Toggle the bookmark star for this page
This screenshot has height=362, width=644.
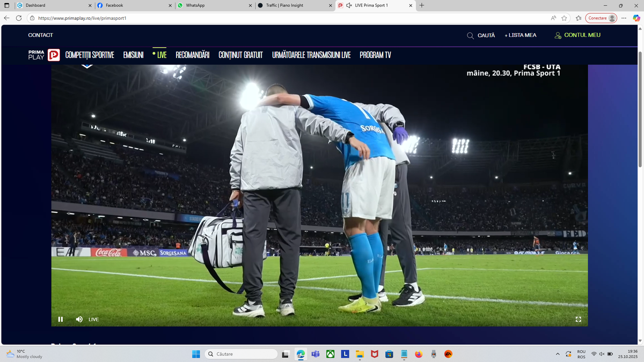click(565, 18)
